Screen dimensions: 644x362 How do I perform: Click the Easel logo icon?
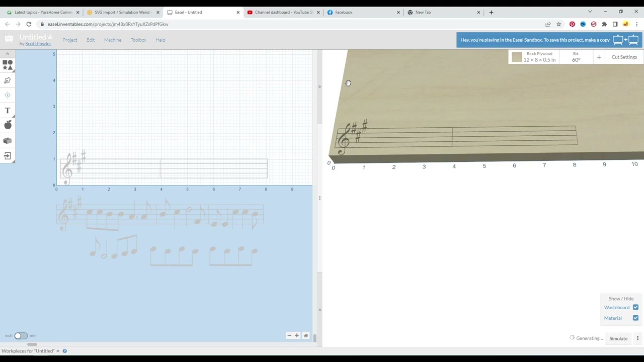(9, 39)
